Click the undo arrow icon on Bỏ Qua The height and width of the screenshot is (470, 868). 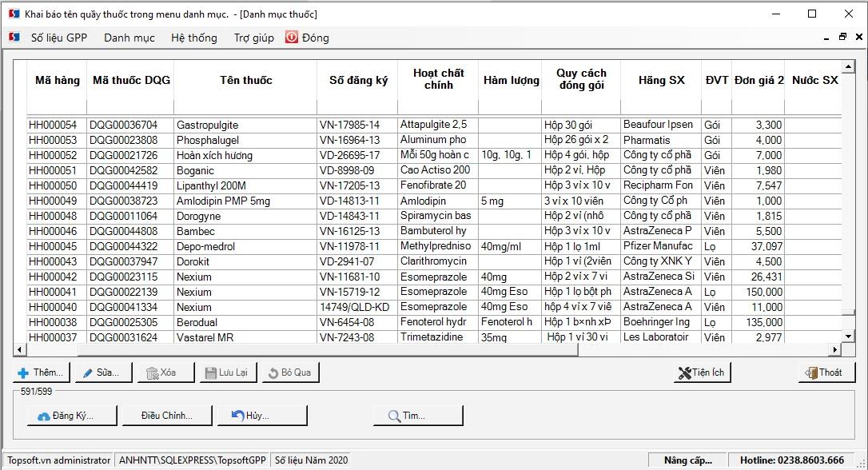click(x=273, y=373)
